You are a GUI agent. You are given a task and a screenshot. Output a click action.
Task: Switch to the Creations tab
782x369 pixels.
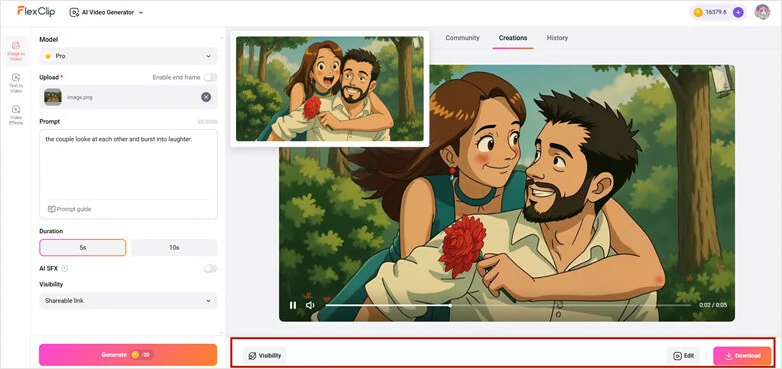[513, 38]
